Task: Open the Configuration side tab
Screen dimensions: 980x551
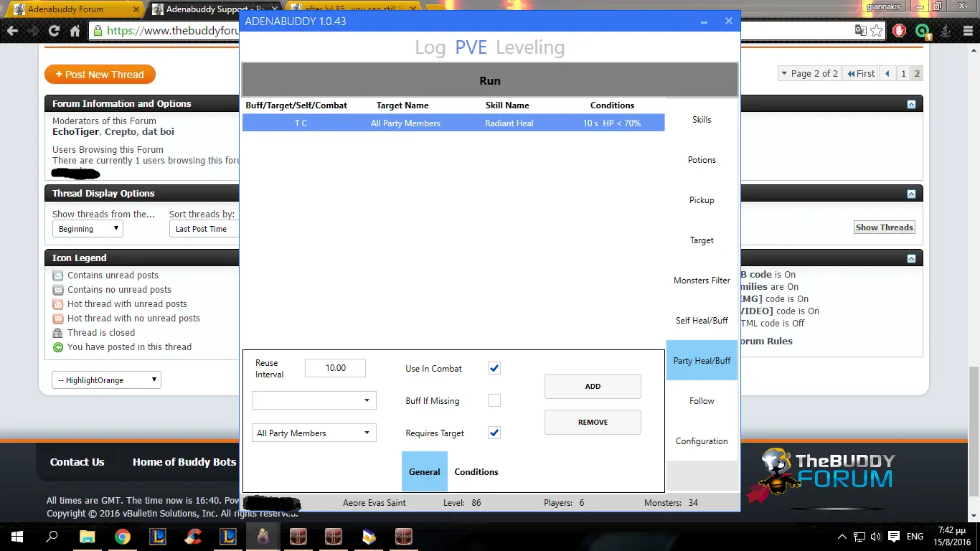Action: 702,441
